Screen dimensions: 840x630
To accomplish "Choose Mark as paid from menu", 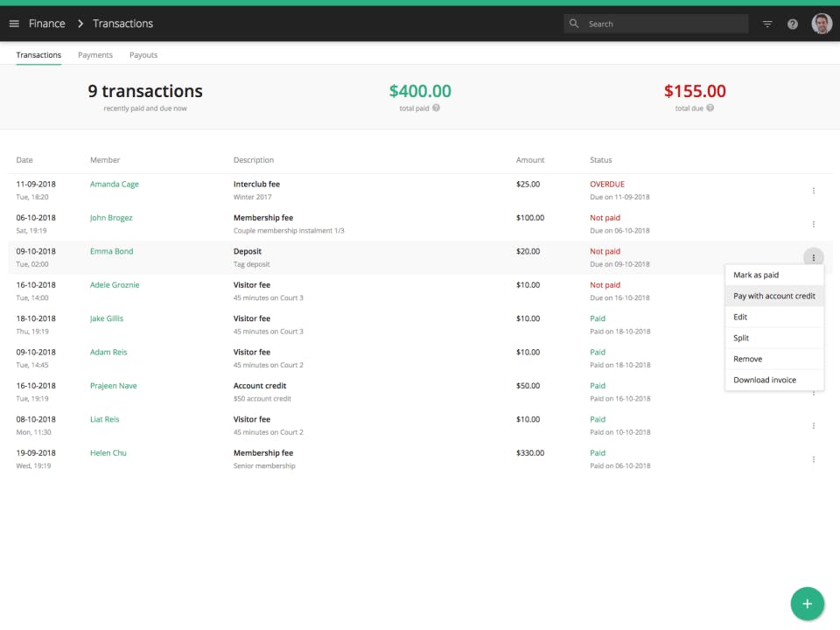I will (774, 275).
